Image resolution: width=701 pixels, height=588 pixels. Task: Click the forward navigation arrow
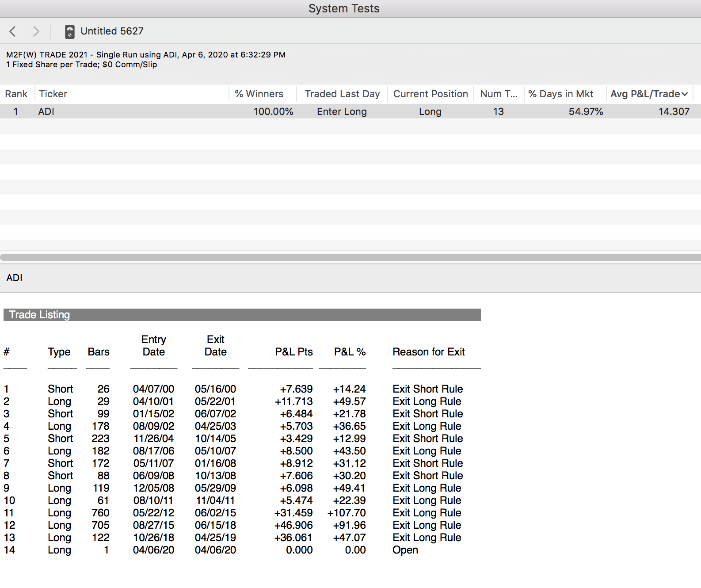click(x=36, y=31)
